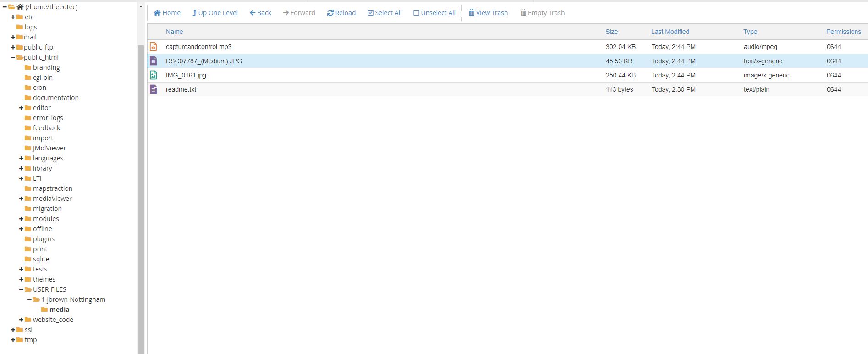Click the folder tree scrollbar
The image size is (868, 354).
(x=141, y=199)
